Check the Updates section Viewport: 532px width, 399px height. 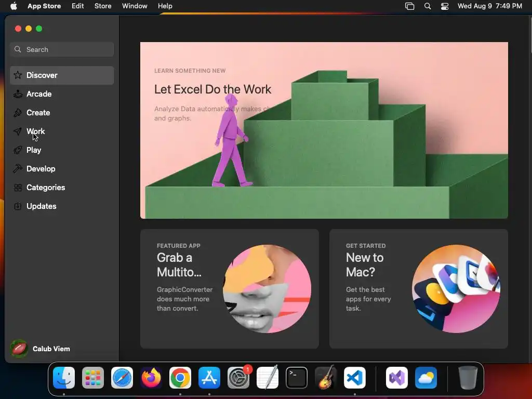(x=62, y=206)
